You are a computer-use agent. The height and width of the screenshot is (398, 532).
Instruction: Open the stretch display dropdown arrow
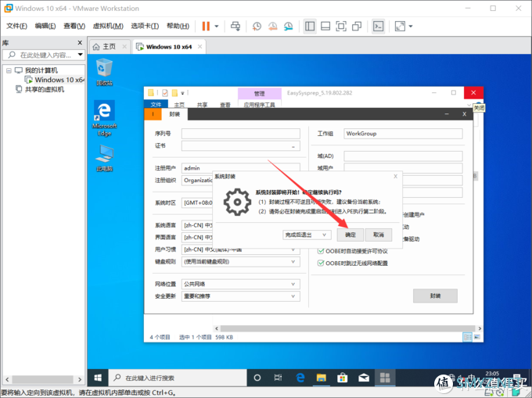click(x=411, y=26)
